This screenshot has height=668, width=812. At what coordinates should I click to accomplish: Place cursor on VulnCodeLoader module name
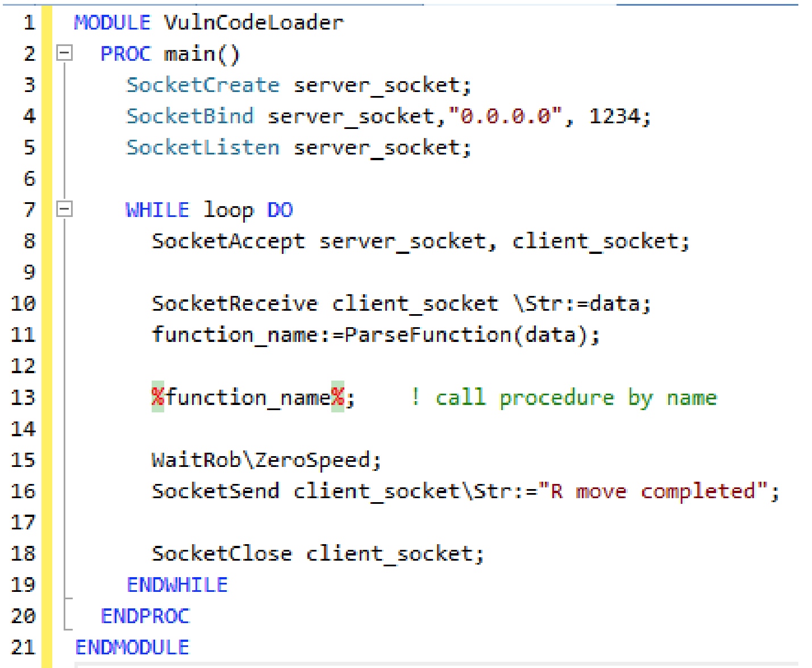tap(253, 23)
